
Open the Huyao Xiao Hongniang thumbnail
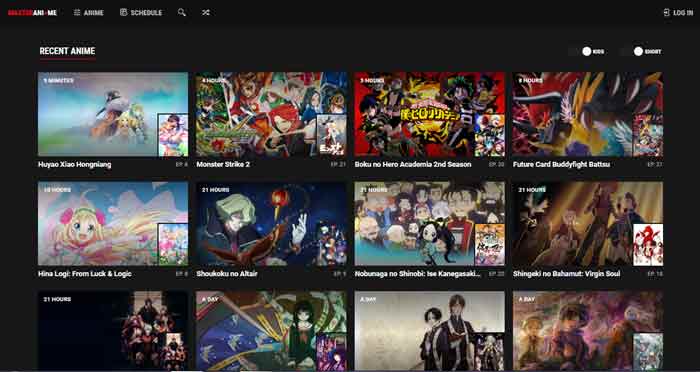tap(113, 114)
